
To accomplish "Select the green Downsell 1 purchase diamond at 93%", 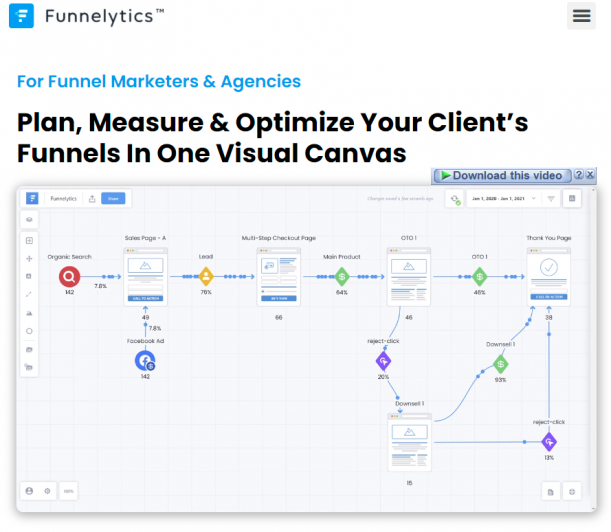I will [x=501, y=364].
